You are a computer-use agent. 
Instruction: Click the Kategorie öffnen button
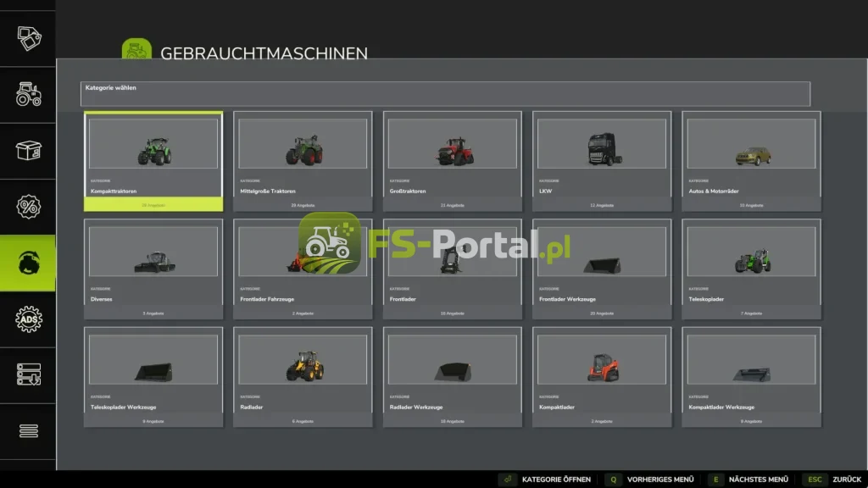pos(545,480)
